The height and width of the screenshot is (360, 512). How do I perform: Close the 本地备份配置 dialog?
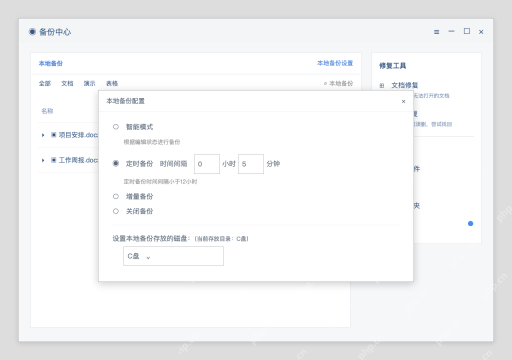[403, 101]
